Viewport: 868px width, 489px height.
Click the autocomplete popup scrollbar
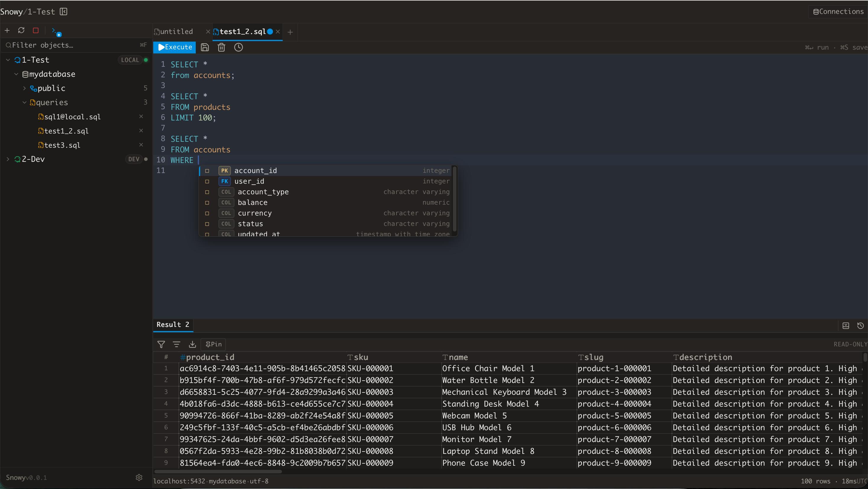[x=455, y=199]
